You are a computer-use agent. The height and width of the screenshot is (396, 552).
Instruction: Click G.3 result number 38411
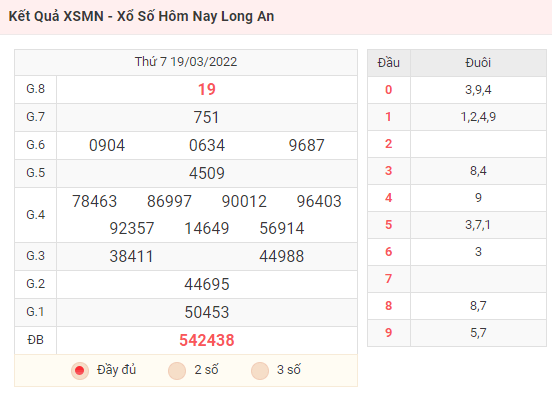132,256
